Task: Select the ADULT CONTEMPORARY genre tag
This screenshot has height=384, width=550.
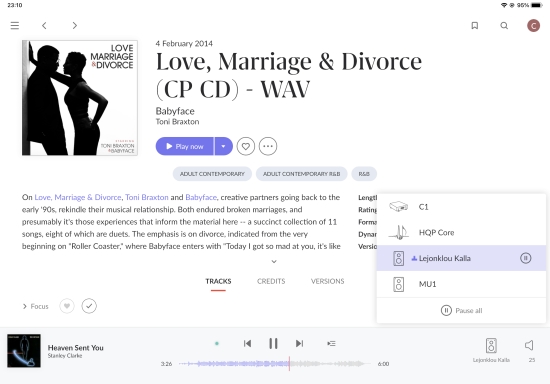Action: tap(212, 174)
